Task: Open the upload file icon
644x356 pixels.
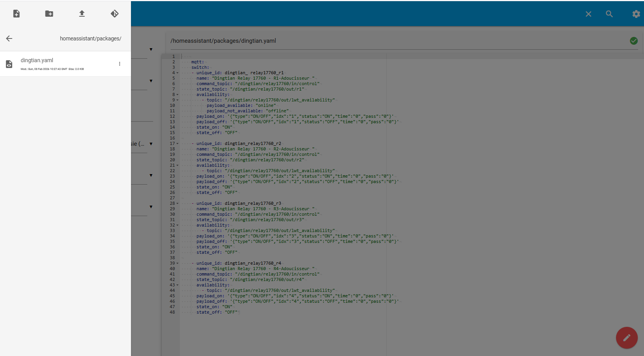Action: tap(82, 14)
